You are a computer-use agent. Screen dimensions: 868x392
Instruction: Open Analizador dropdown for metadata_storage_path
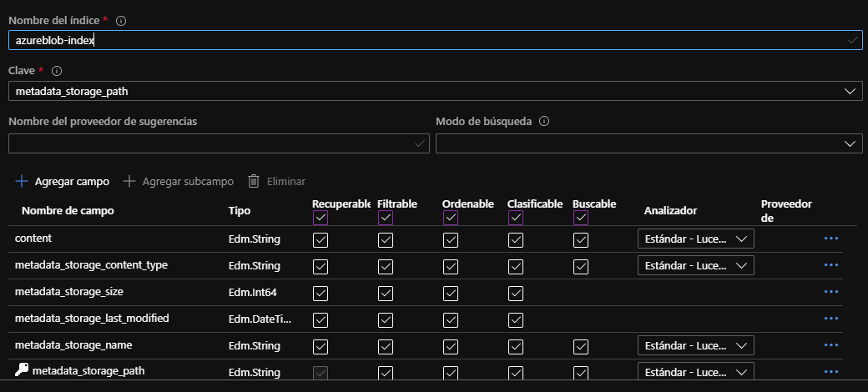[x=696, y=372]
